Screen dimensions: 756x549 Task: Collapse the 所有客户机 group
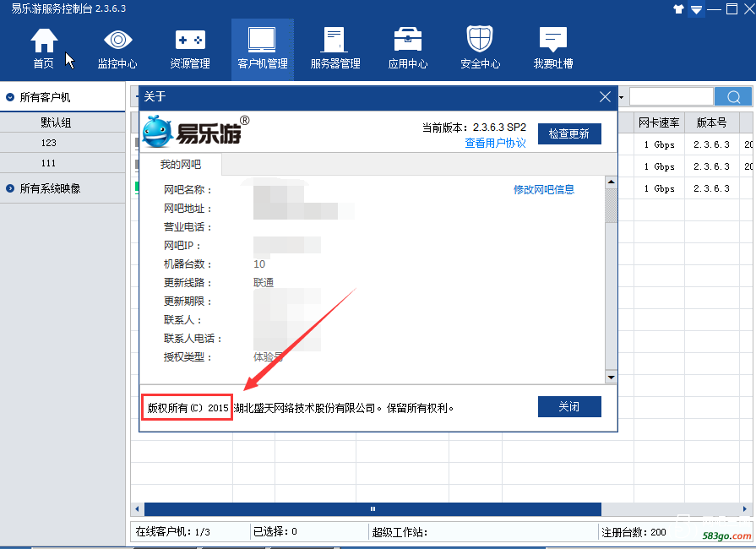coord(10,97)
